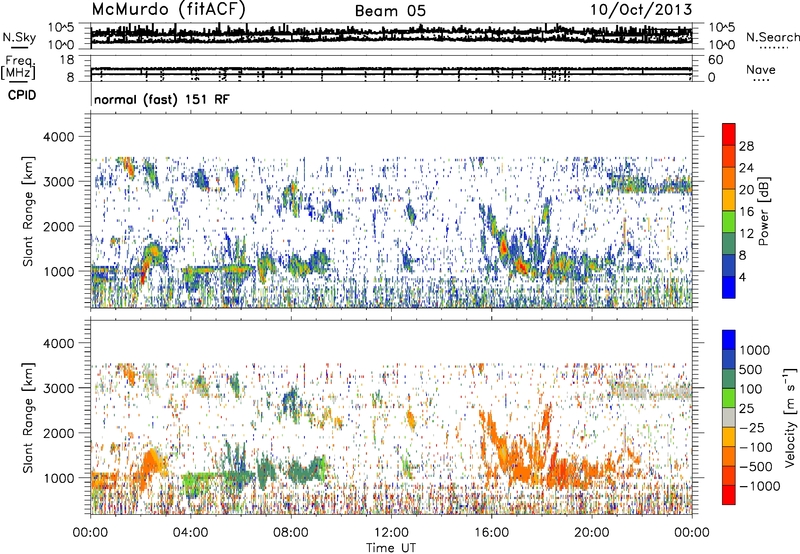
Task: Click the 'Power [dB]' colorbar title
Action: pos(763,211)
